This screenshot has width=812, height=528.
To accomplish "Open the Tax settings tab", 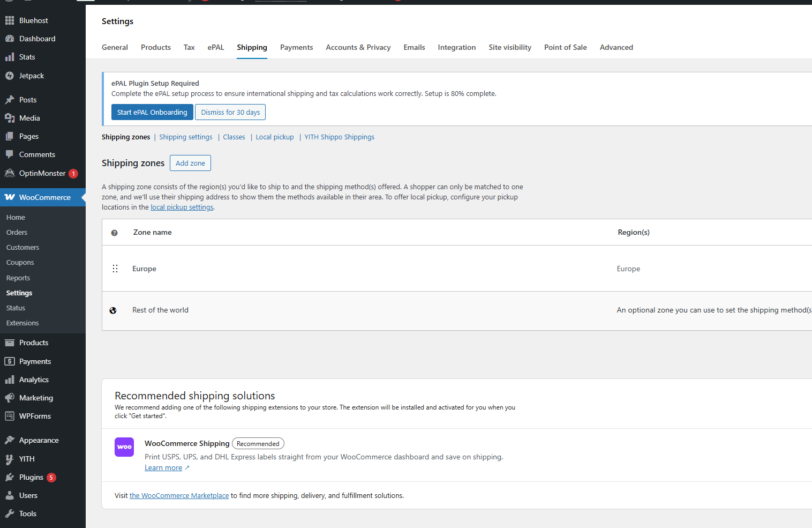I will (x=189, y=47).
